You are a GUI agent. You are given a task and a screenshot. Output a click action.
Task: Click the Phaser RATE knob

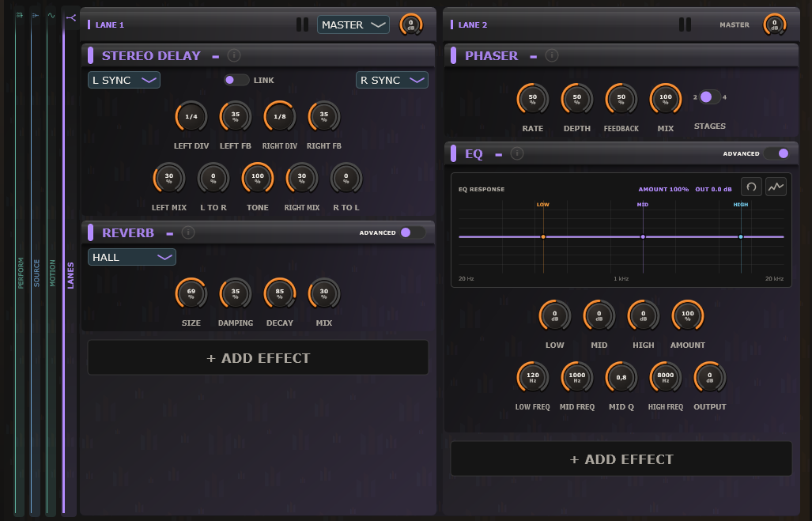click(x=532, y=100)
